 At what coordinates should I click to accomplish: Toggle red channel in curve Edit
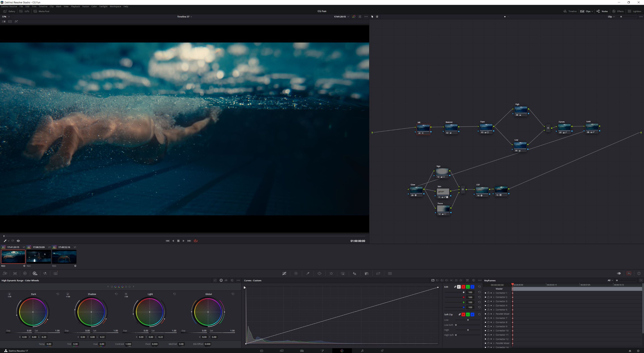tap(463, 287)
